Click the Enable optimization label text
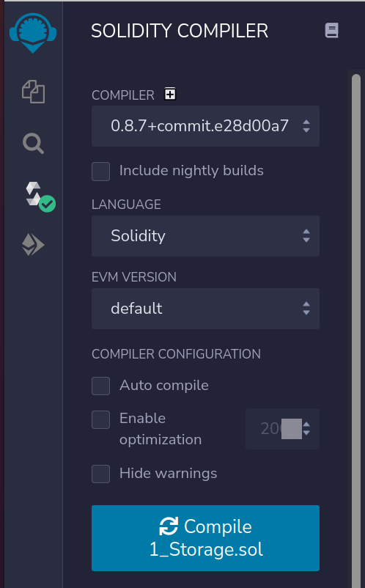This screenshot has width=365, height=588. 161,429
